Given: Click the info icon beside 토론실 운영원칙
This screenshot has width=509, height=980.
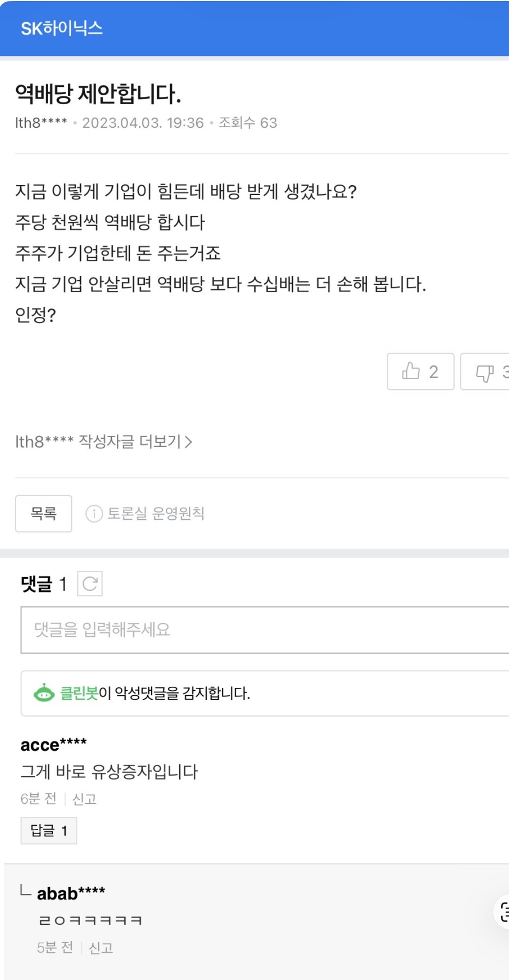Looking at the screenshot, I should [94, 513].
